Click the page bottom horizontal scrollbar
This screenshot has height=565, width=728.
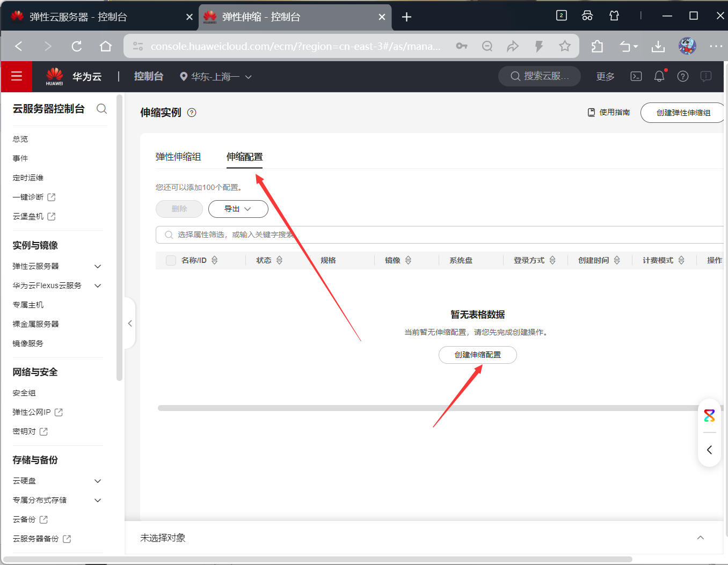click(x=318, y=559)
